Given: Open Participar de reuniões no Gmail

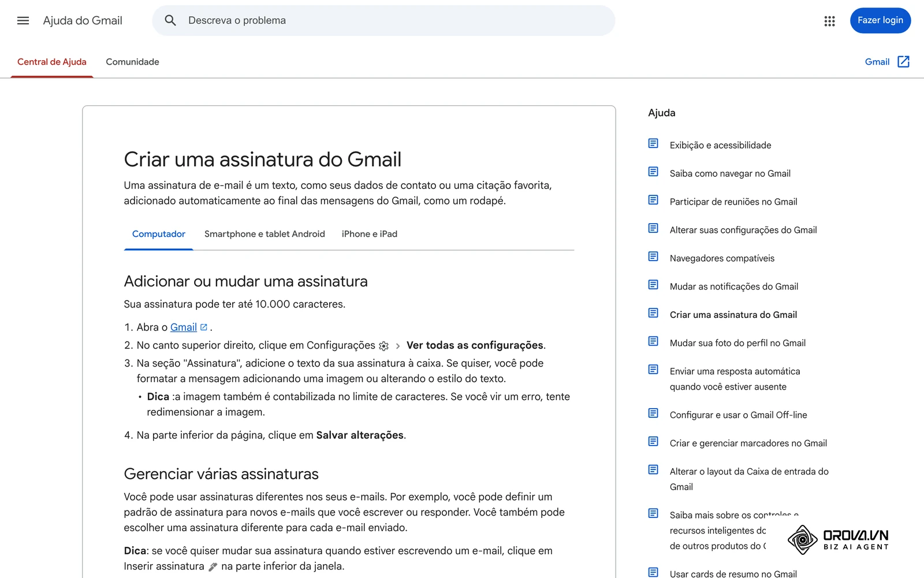Looking at the screenshot, I should [x=733, y=202].
